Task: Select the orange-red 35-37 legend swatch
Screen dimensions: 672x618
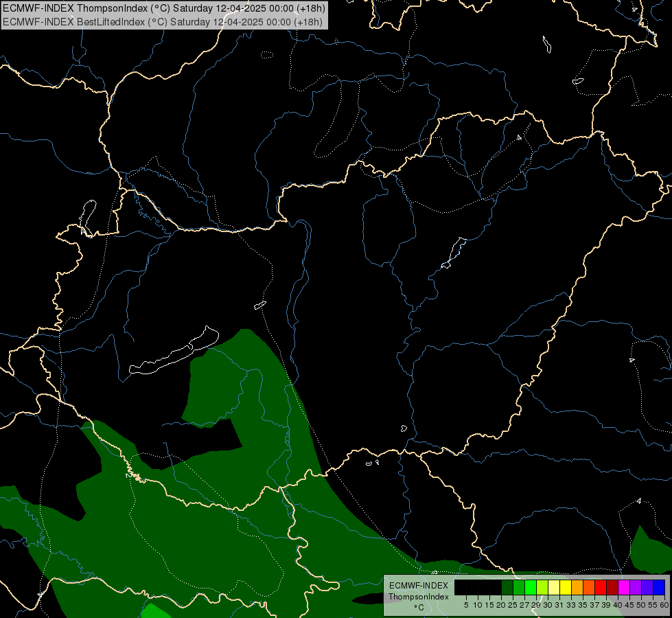Action: [x=589, y=587]
